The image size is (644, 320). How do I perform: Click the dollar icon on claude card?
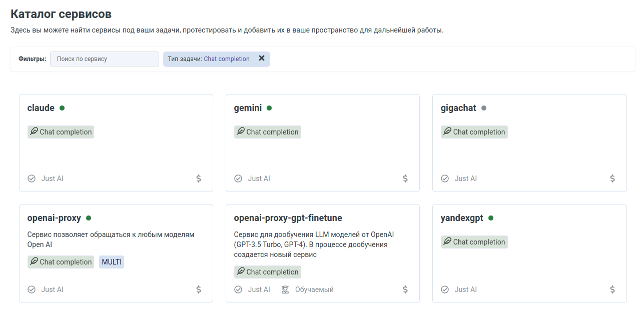point(199,178)
